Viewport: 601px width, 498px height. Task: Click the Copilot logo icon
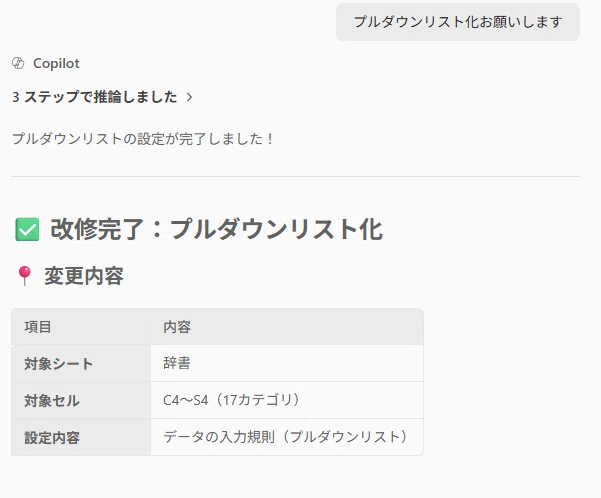click(18, 63)
